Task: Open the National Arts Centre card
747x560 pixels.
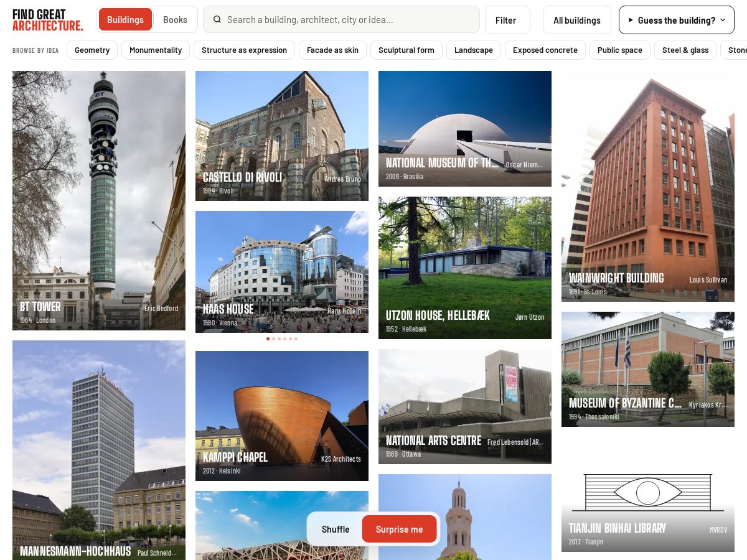Action: (465, 406)
